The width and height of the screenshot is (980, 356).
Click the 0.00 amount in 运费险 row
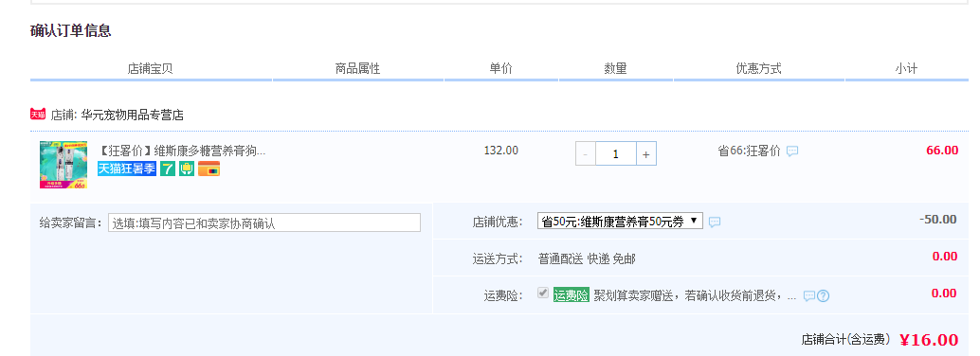point(945,293)
